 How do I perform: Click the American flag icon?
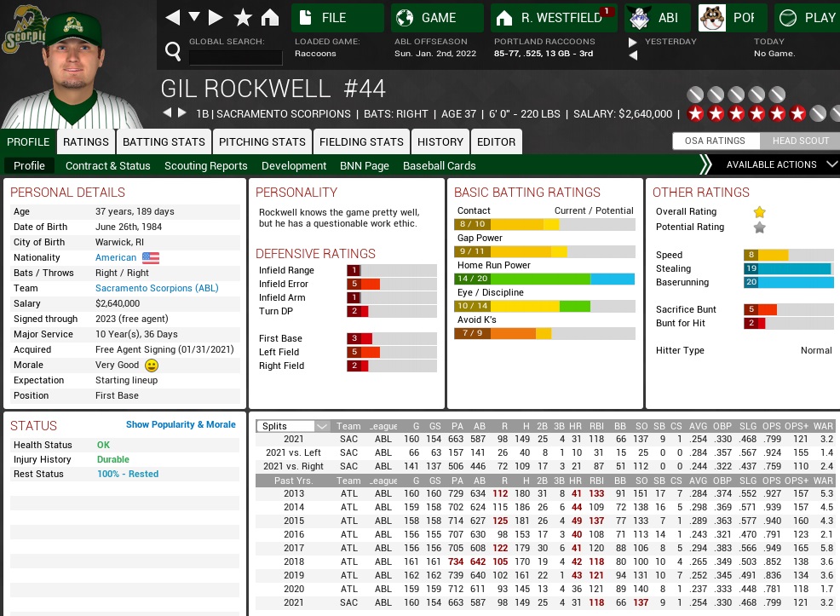151,257
